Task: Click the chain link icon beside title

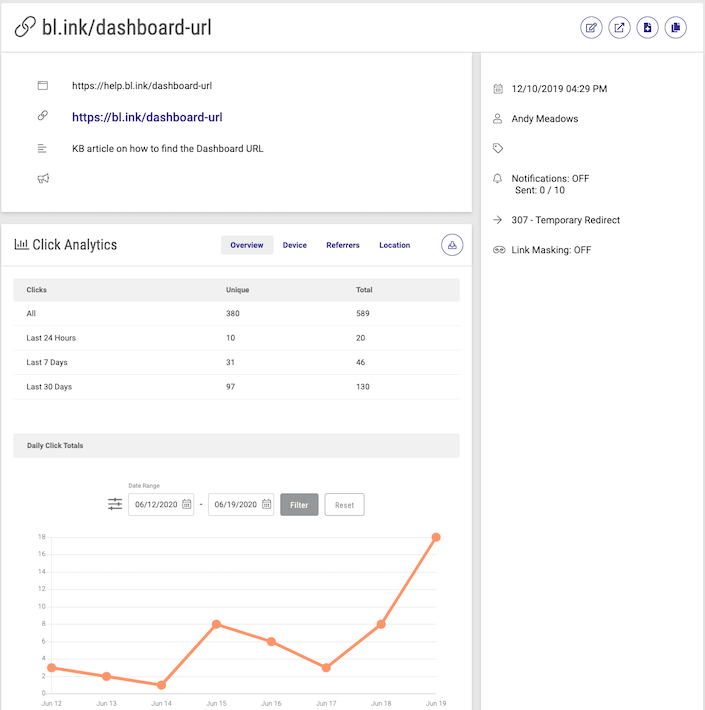Action: pos(25,27)
